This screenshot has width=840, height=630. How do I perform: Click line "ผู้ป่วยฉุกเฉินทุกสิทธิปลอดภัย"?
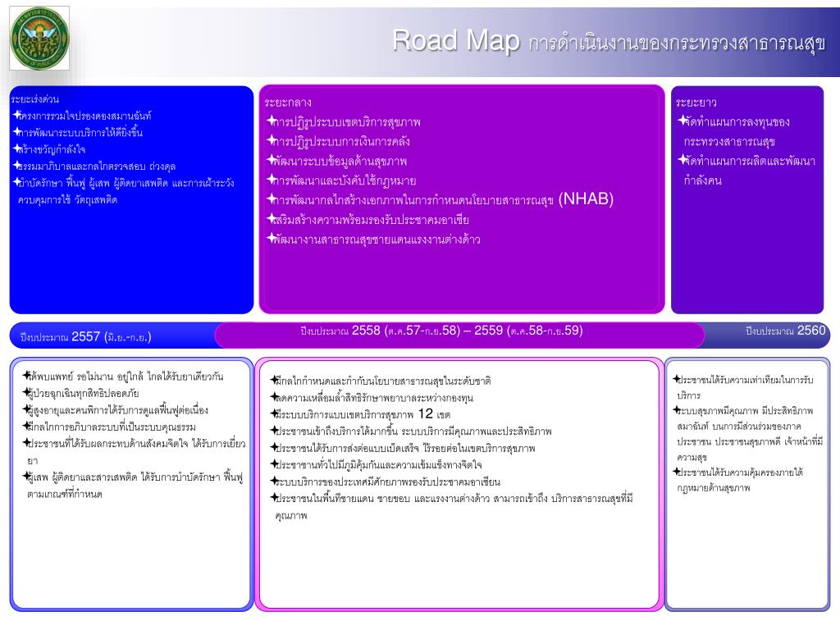[x=83, y=393]
